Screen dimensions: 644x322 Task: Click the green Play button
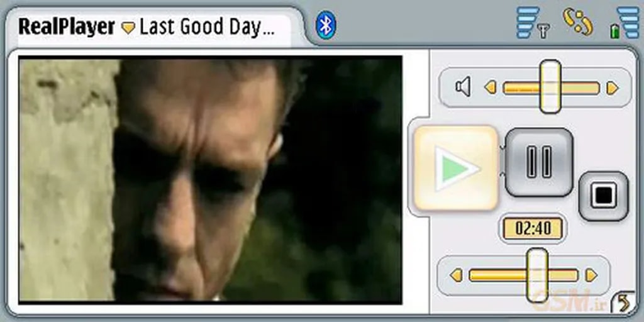coord(457,168)
